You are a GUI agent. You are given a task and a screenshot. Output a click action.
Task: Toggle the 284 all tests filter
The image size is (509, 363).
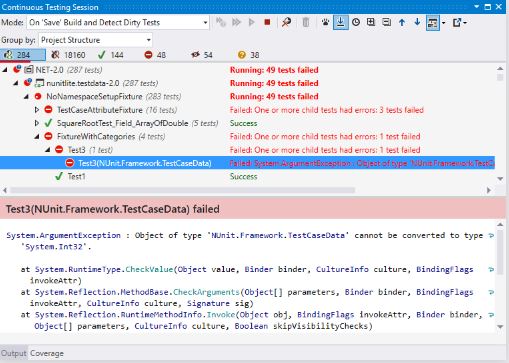(23, 55)
